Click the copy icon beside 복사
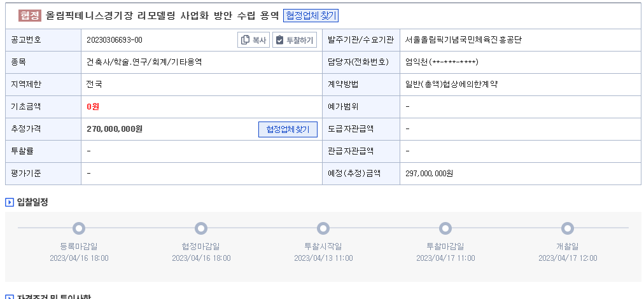Viewport: 644px width, 299px height. coord(245,40)
